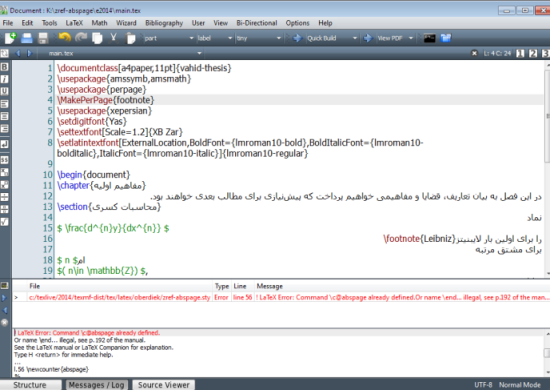
Task: Save the document with the floppy icon
Action: (43, 38)
